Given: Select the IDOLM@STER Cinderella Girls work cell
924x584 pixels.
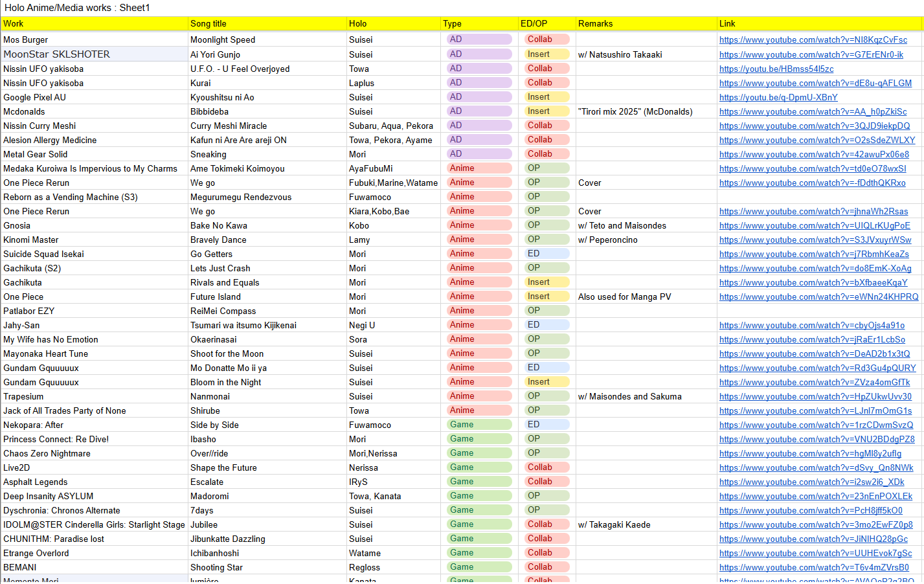Looking at the screenshot, I should point(95,524).
